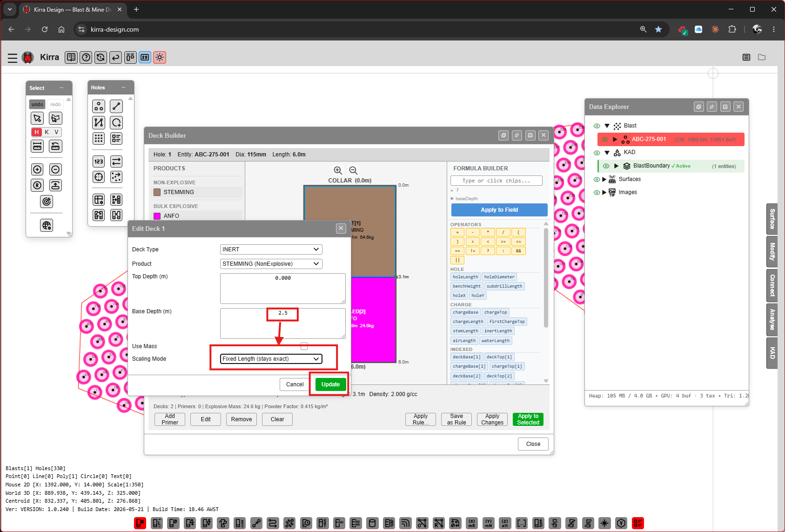Click the zoom-in plus circle tool in Select panel
The image size is (785, 532).
coord(37,169)
